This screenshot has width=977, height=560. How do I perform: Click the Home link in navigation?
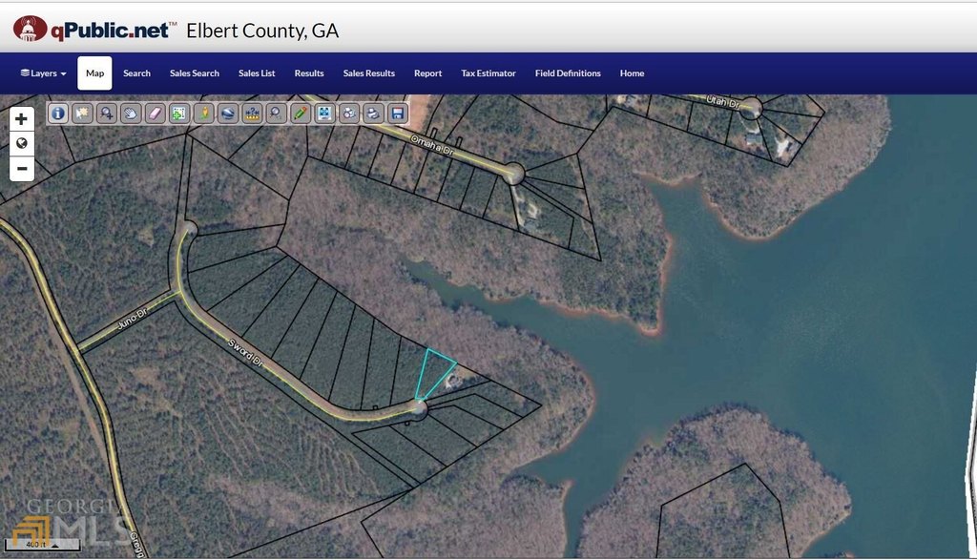point(632,73)
